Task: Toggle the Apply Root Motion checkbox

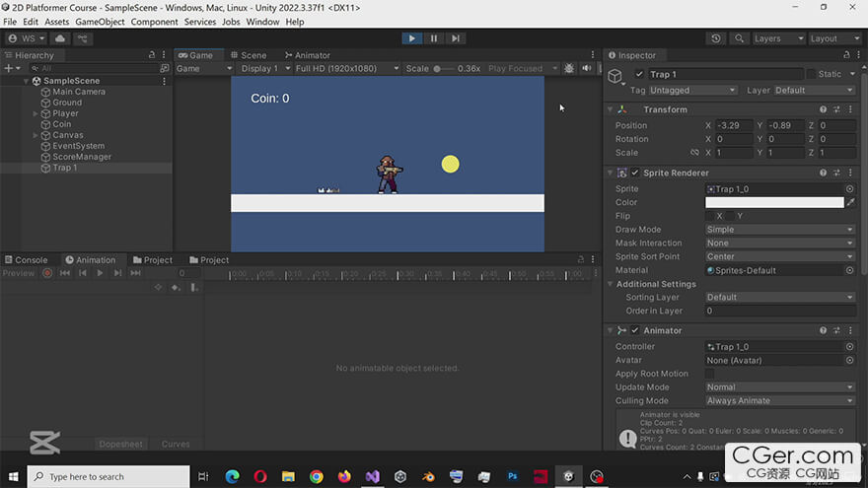Action: [x=710, y=374]
